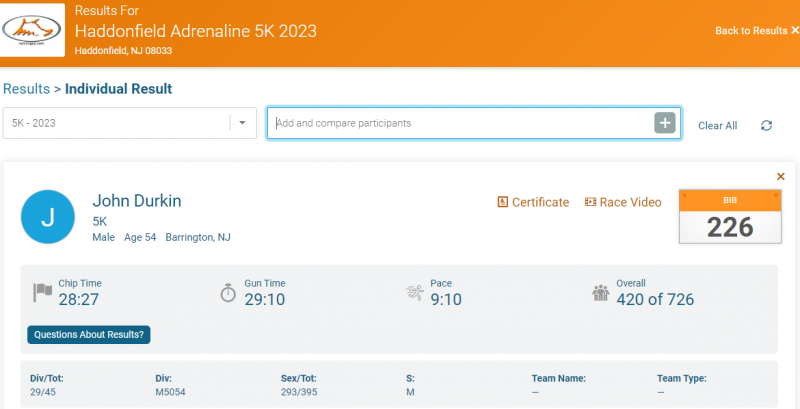Click the pace runner icon

(x=414, y=292)
